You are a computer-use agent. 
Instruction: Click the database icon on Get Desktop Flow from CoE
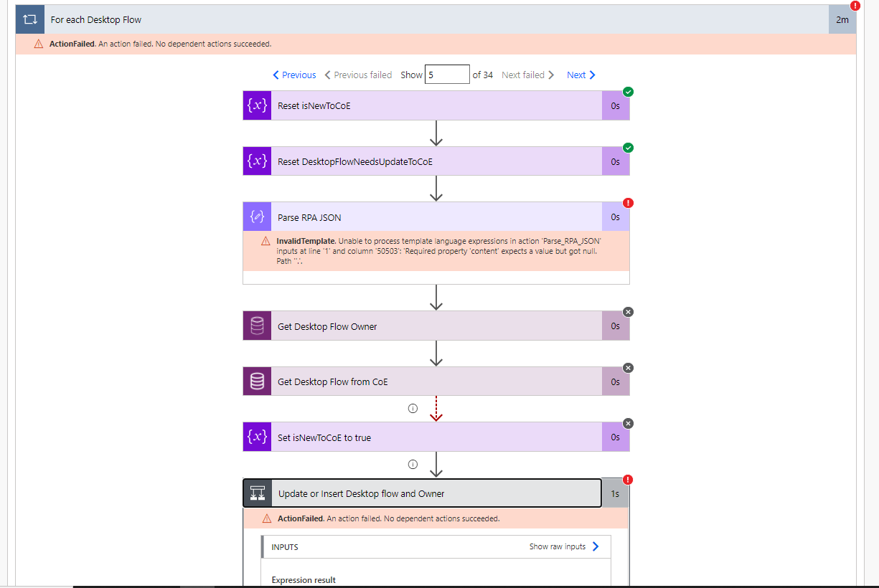(x=256, y=381)
